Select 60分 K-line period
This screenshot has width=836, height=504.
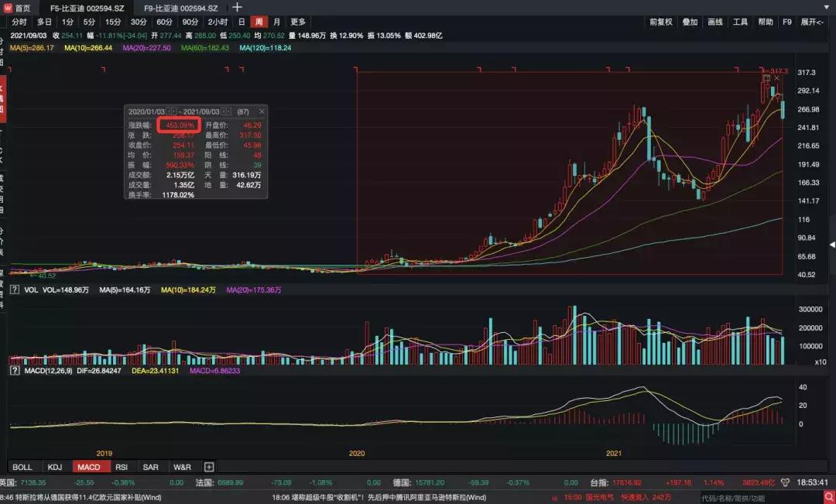point(164,22)
